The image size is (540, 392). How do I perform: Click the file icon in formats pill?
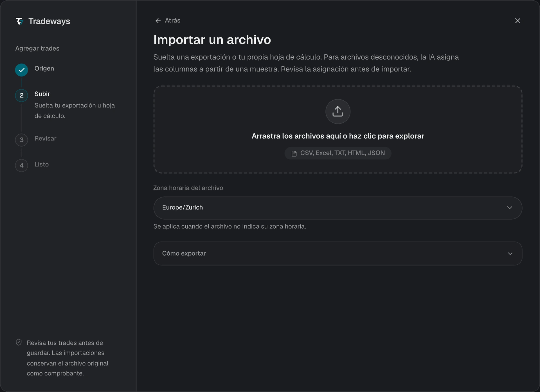pyautogui.click(x=294, y=154)
